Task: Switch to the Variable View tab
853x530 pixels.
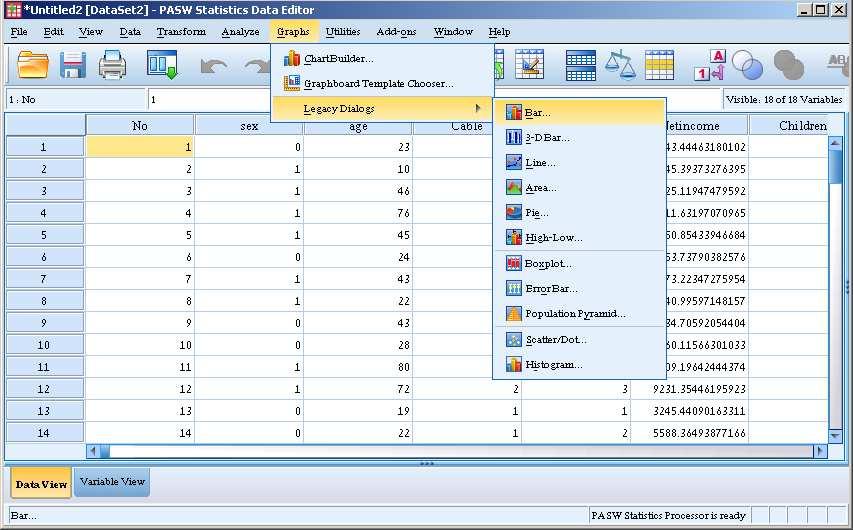Action: click(x=112, y=482)
